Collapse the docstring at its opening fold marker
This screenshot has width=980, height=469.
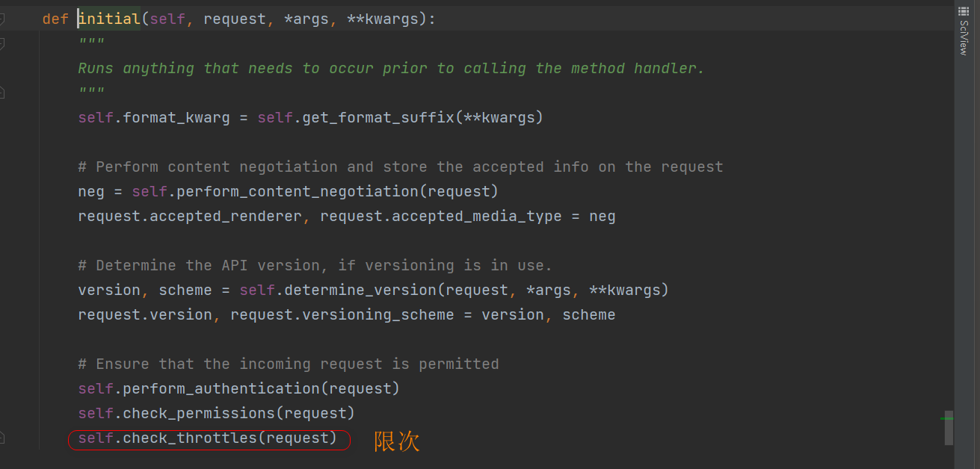point(2,43)
